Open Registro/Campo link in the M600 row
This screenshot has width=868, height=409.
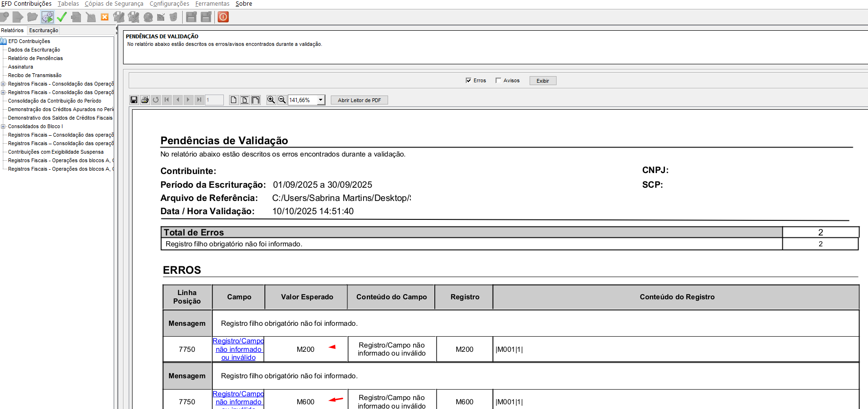[239, 400]
